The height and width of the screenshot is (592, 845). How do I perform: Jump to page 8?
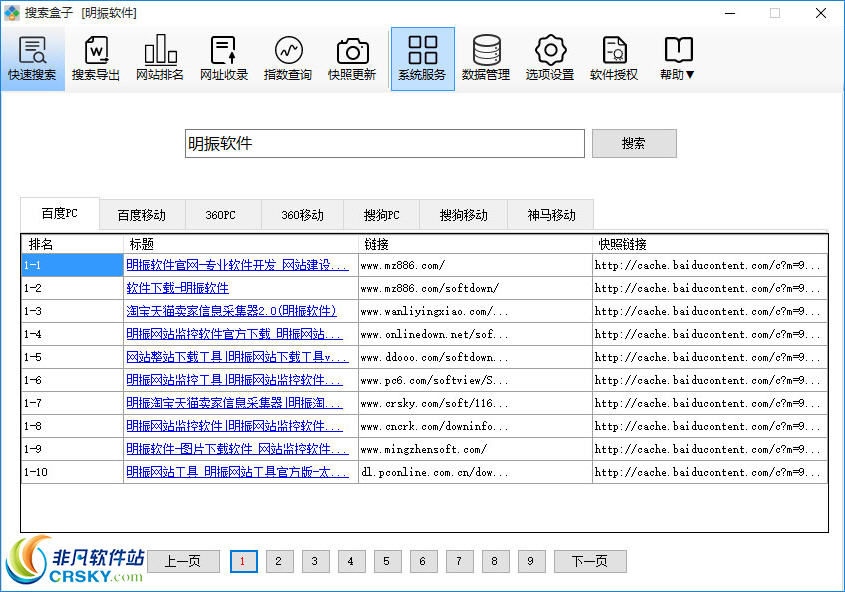(496, 561)
